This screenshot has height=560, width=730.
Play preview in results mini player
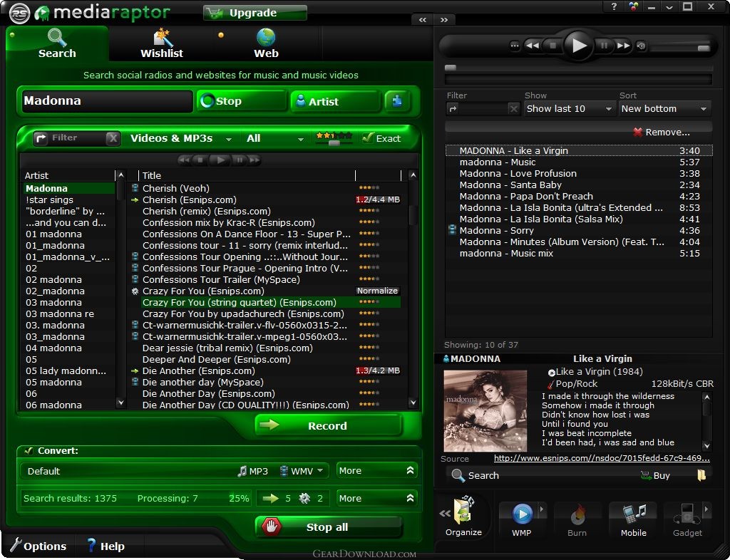pyautogui.click(x=220, y=160)
